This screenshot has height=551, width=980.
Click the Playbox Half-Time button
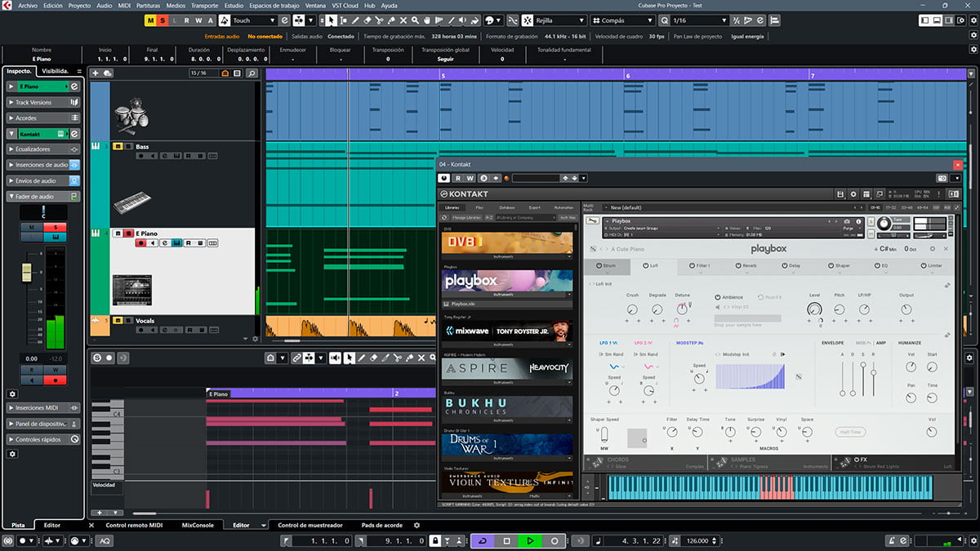click(850, 432)
